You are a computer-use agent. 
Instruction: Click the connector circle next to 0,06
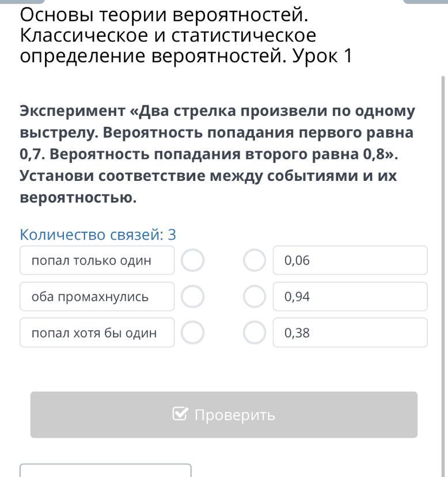255,260
